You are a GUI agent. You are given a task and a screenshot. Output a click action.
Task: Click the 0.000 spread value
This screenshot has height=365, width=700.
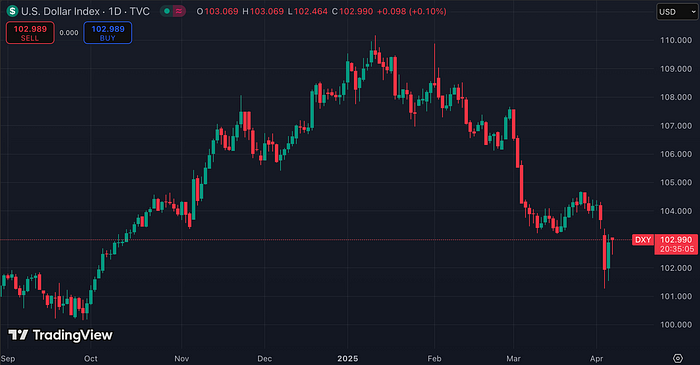point(69,33)
